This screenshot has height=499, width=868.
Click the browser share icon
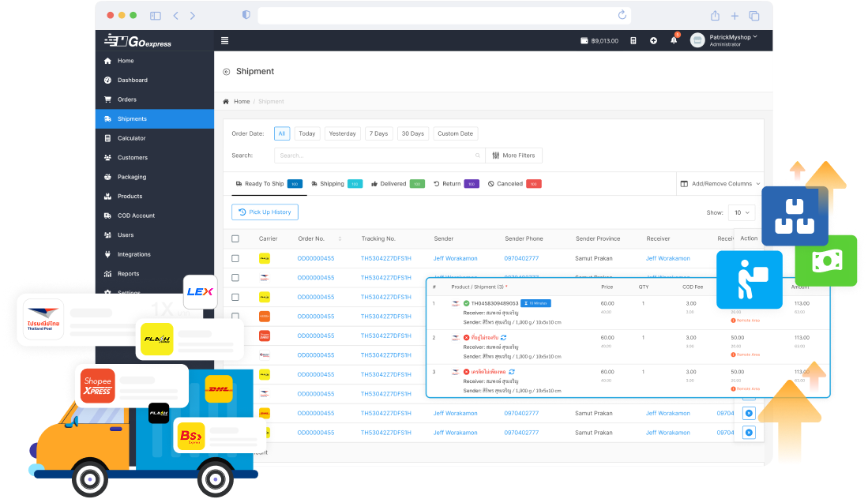click(x=716, y=16)
